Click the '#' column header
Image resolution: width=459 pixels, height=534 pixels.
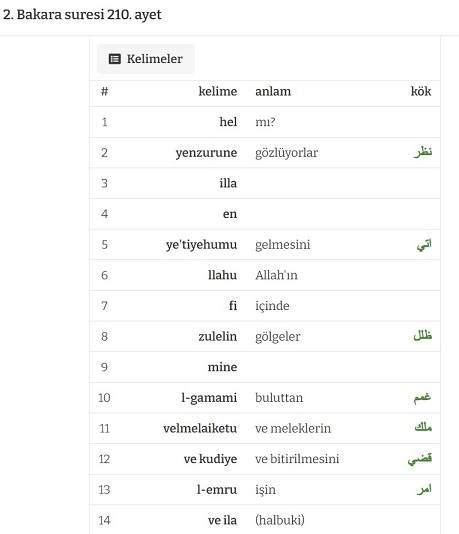(x=105, y=91)
